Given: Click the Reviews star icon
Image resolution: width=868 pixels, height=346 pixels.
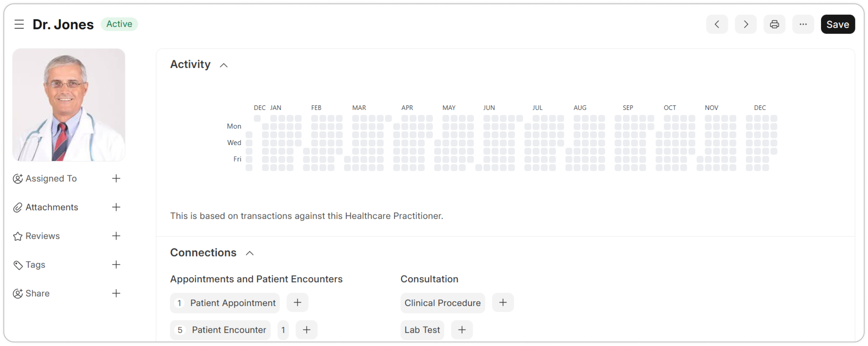Looking at the screenshot, I should coord(18,236).
